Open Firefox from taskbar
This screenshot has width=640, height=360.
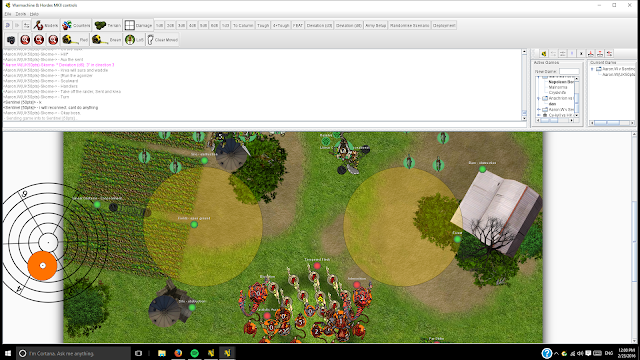click(178, 353)
